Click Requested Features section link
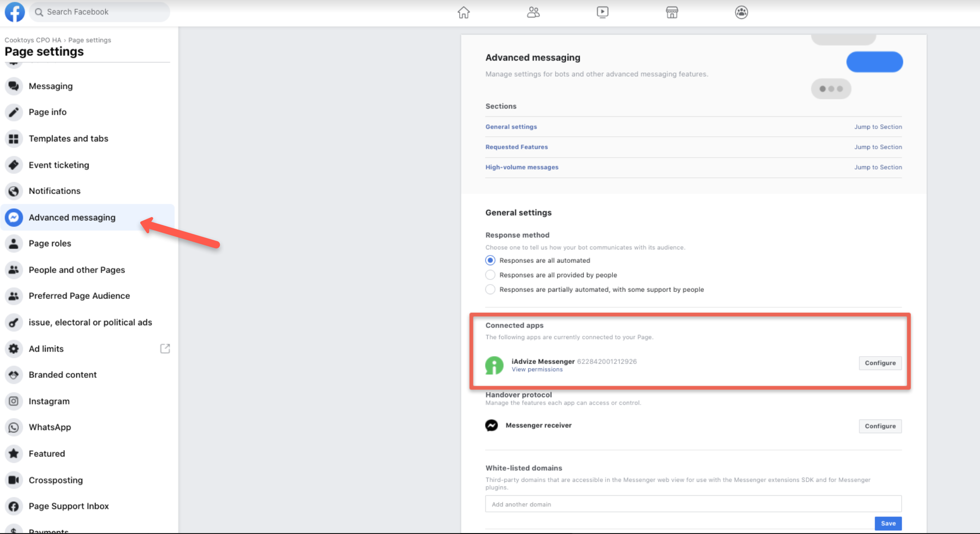 coord(517,147)
